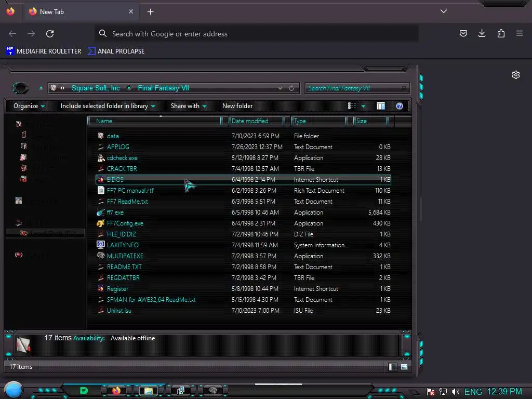Select README.TXT file

coord(124,267)
